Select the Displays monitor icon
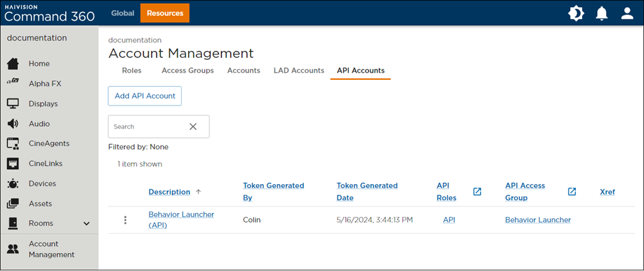This screenshot has height=271, width=644. tap(13, 104)
